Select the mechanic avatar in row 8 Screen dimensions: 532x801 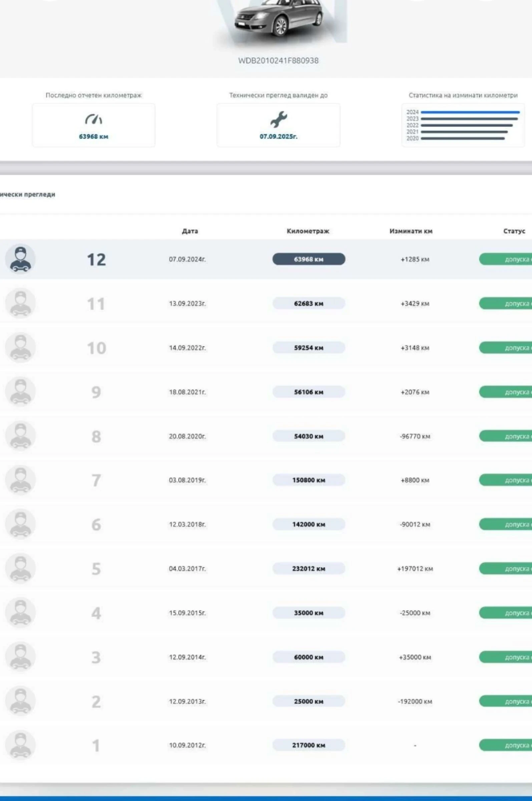pyautogui.click(x=20, y=436)
